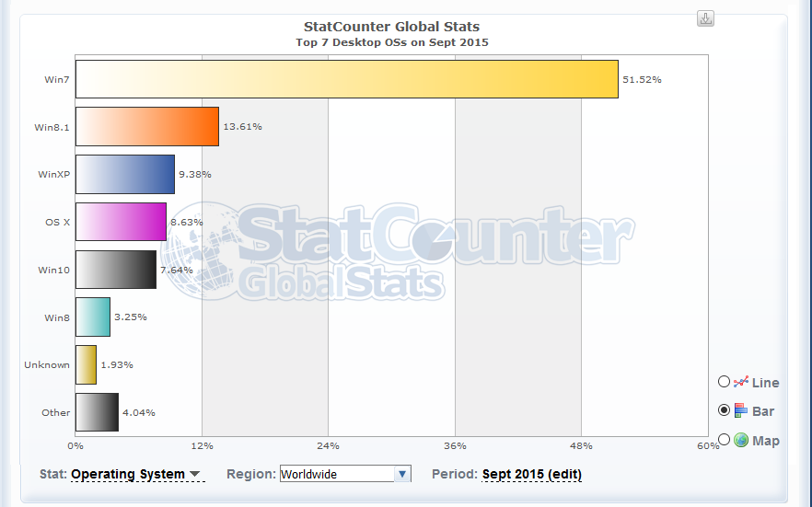812x507 pixels.
Task: Click the 24% axis tick label
Action: click(329, 445)
